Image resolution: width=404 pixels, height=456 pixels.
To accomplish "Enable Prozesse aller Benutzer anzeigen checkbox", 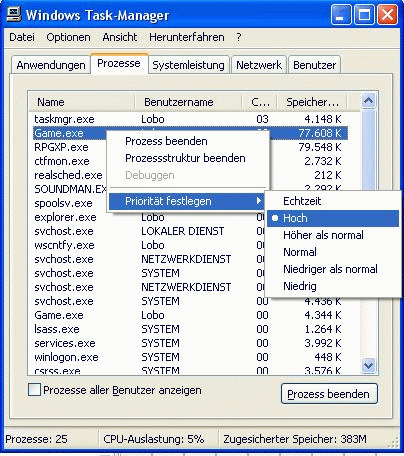I will [35, 389].
